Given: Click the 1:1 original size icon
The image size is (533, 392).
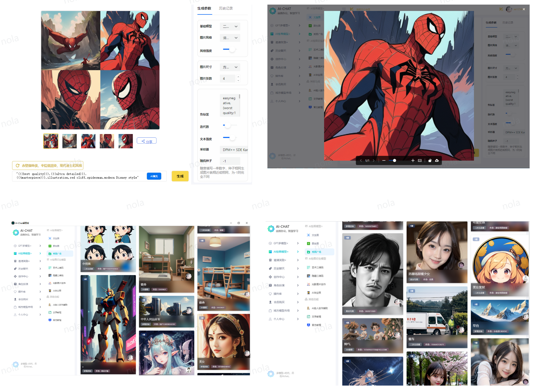Looking at the screenshot, I should 420,160.
